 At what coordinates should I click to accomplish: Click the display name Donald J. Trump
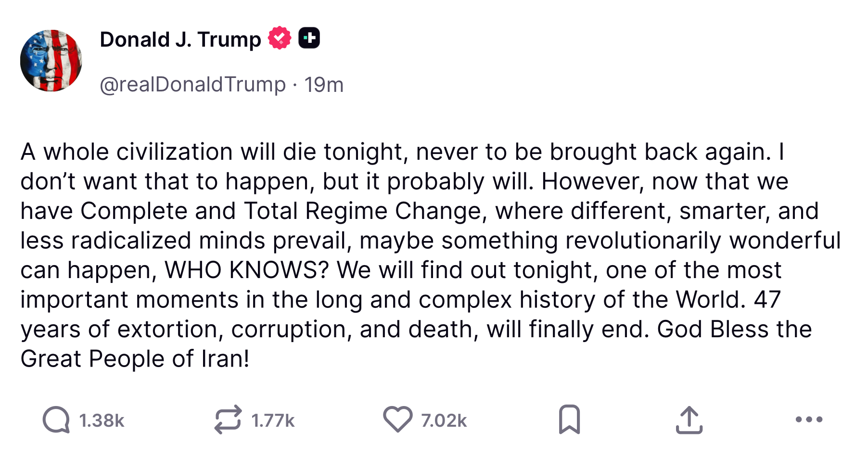(180, 39)
